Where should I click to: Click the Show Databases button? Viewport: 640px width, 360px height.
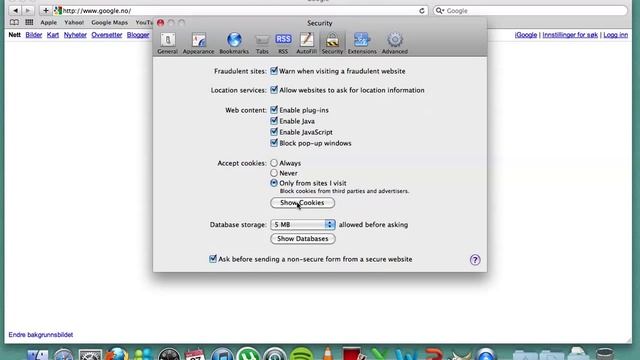[303, 239]
